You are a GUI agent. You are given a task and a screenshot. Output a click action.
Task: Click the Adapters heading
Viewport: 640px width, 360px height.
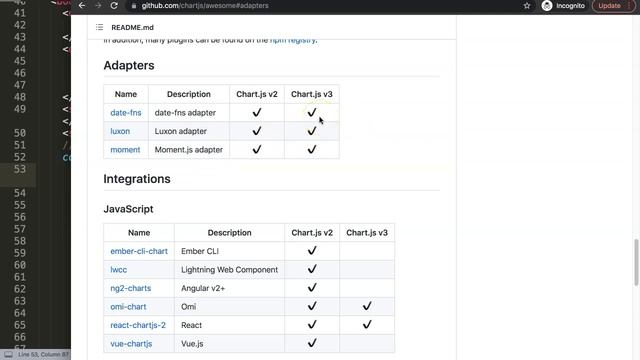click(x=129, y=65)
